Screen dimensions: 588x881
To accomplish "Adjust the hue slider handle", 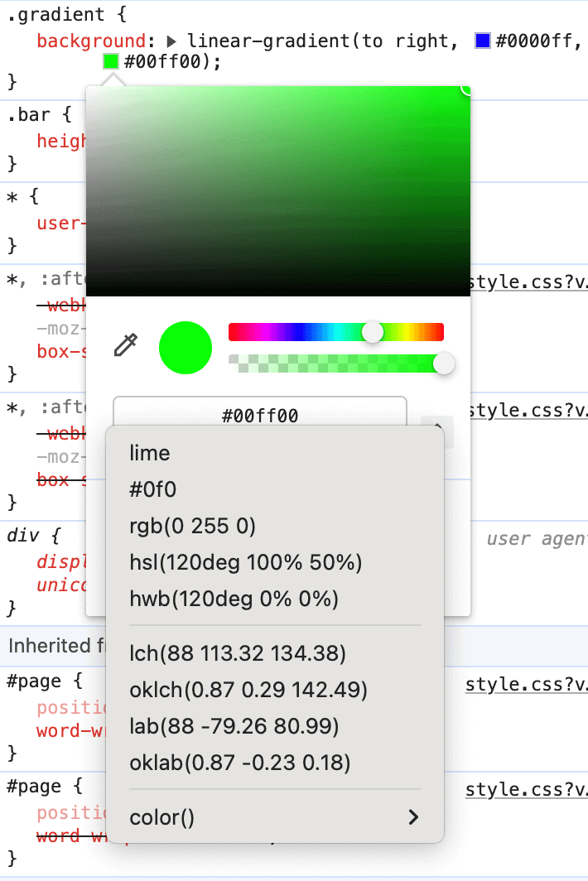I will (x=372, y=332).
